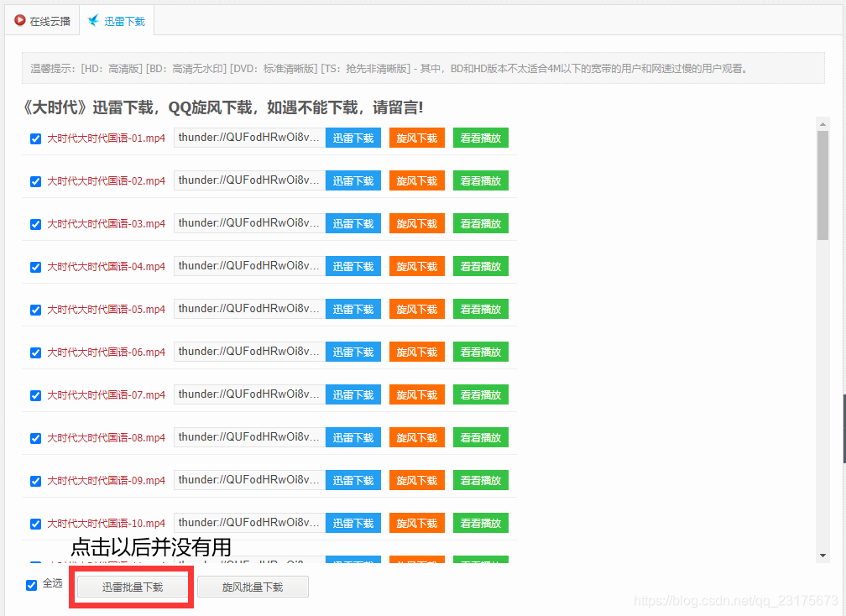Toggle the 全选 select-all checkbox
This screenshot has width=846, height=616.
click(31, 585)
